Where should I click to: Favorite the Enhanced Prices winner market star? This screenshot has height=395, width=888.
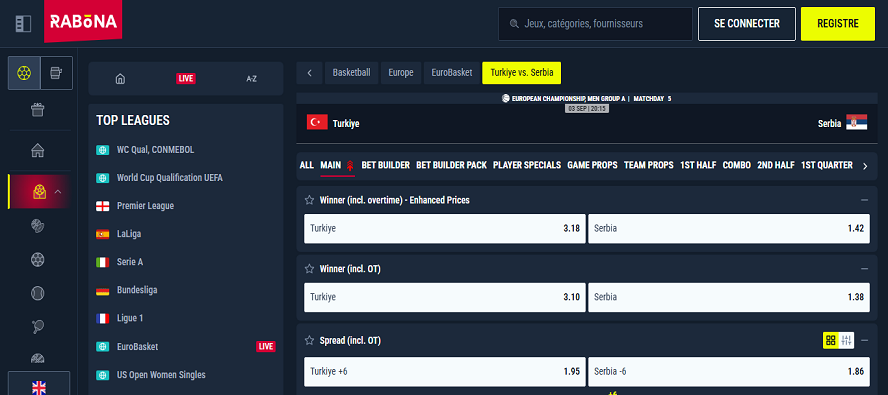point(309,200)
